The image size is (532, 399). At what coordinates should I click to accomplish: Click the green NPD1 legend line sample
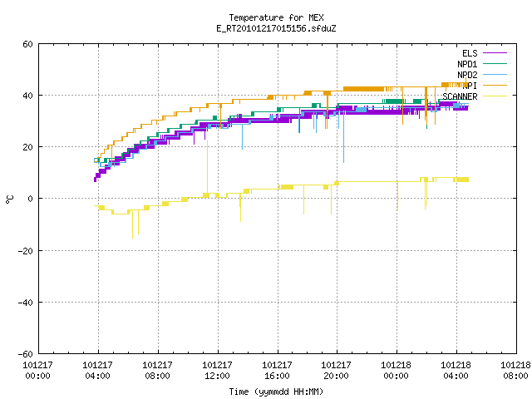(495, 64)
